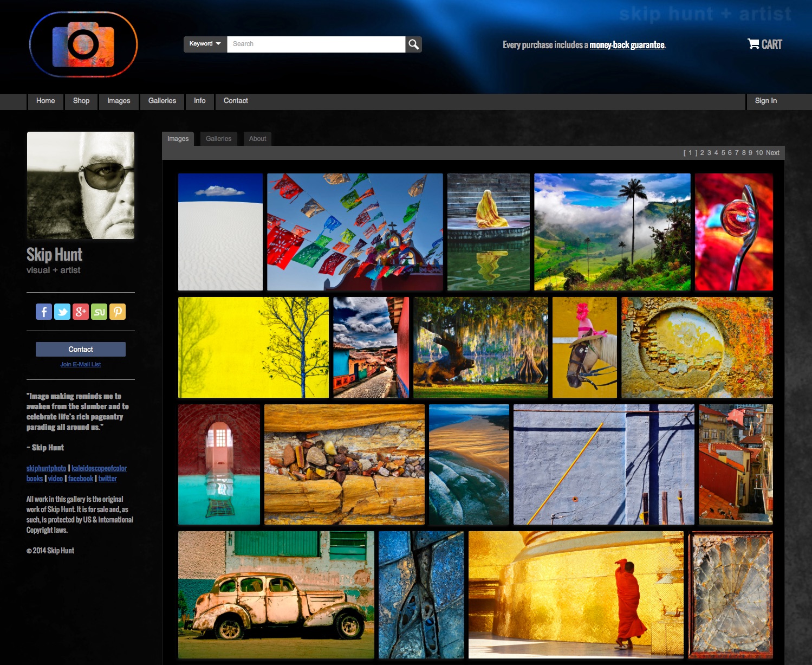Open the rocks in sandstone thumbnail

345,464
